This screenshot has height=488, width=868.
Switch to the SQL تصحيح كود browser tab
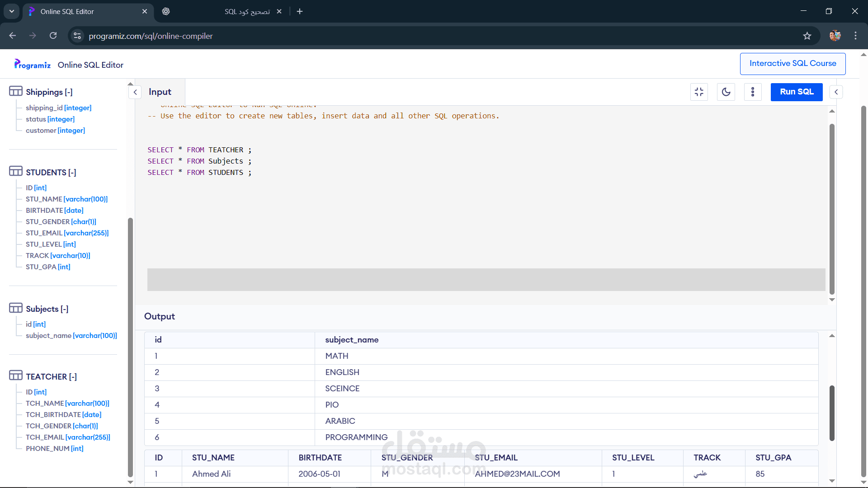(x=246, y=11)
